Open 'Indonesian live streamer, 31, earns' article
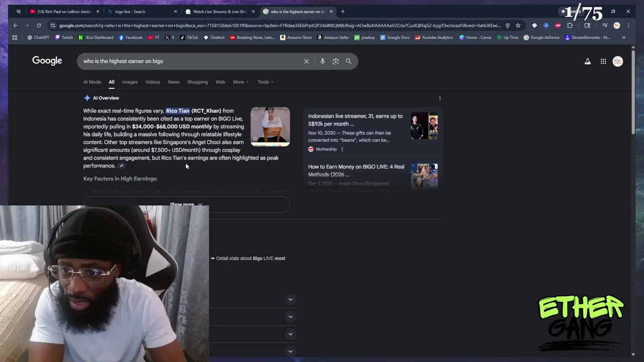Image resolution: width=644 pixels, height=362 pixels. 355,120
